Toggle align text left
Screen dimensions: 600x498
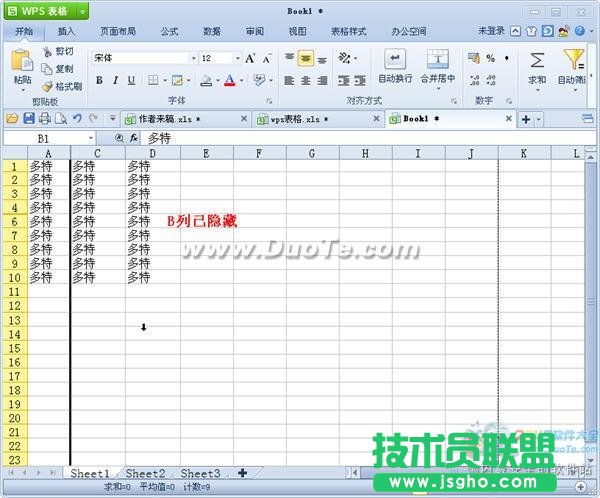click(289, 80)
